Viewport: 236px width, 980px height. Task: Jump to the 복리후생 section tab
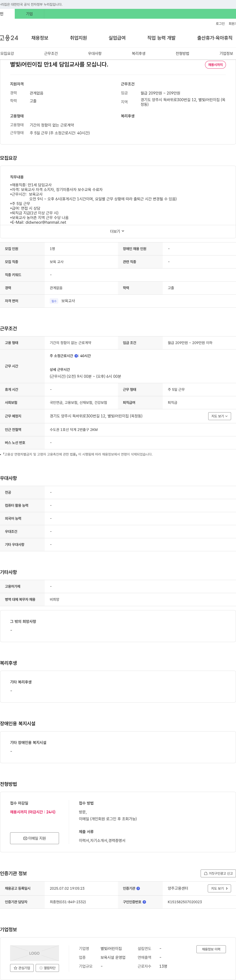[x=139, y=53]
